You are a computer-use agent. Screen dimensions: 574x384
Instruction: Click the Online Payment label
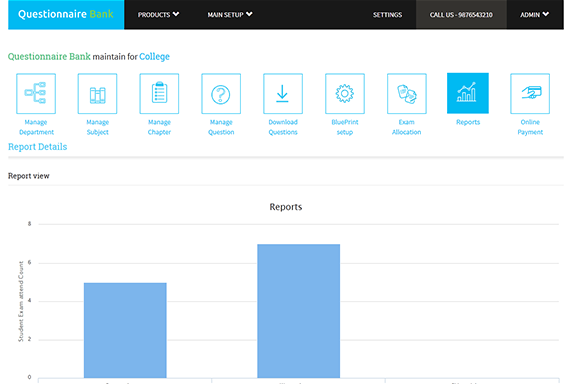tap(530, 127)
